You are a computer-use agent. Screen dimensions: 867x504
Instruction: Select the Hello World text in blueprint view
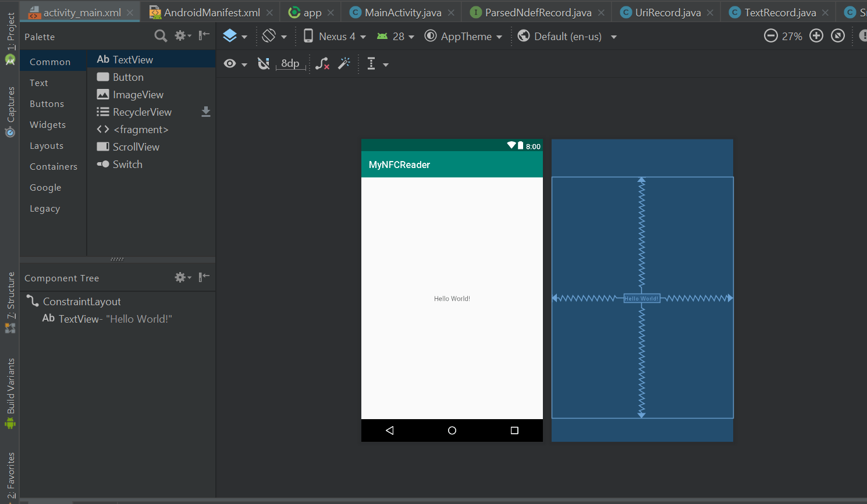pos(641,298)
